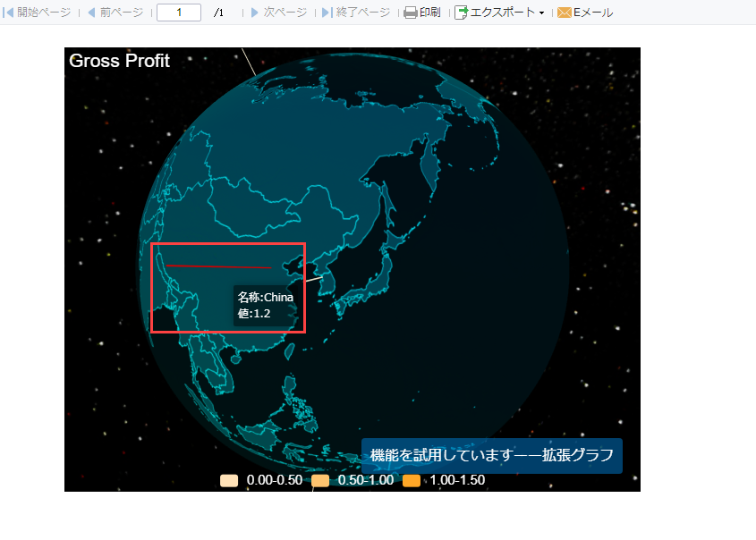This screenshot has height=540, width=756.
Task: Click the total page count /1 text
Action: coord(218,13)
